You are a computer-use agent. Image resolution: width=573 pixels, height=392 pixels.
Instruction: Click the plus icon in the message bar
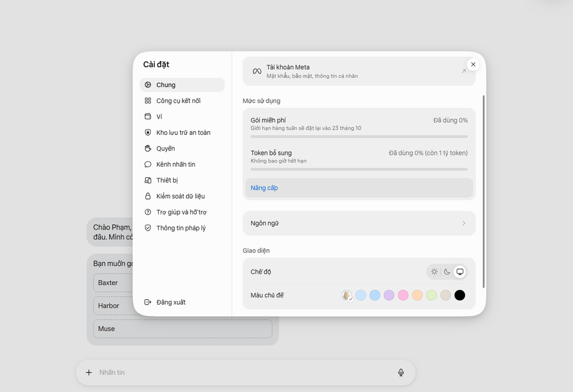click(x=89, y=372)
